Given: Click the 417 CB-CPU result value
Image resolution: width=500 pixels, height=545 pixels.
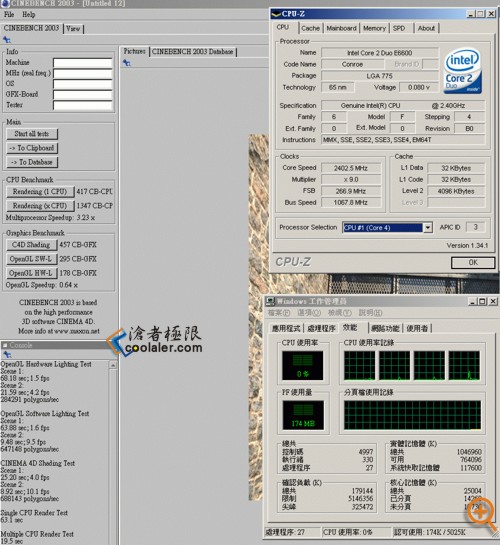Looking at the screenshot, I should point(95,192).
